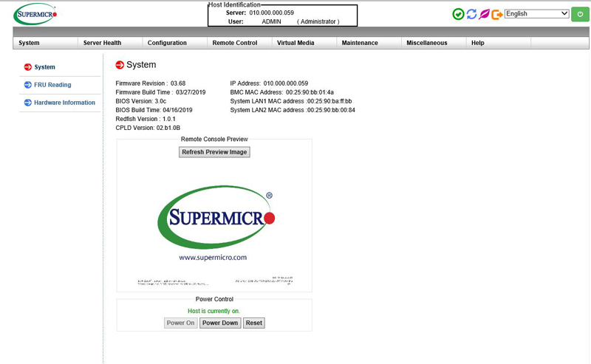
Task: Click the red arrow icon by System heading
Action: [x=120, y=65]
